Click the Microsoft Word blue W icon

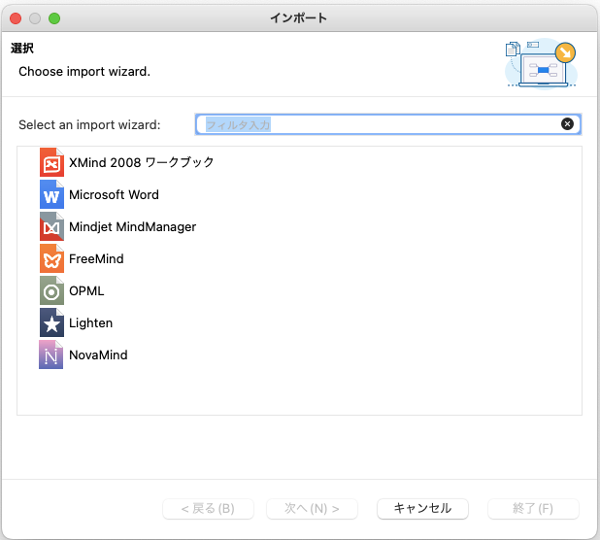coord(52,194)
